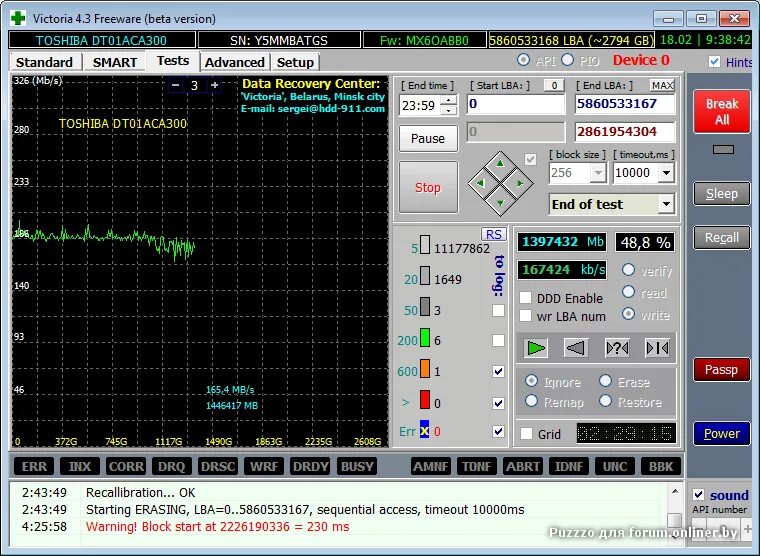Click the Passp button
Image resolution: width=760 pixels, height=556 pixels.
tap(722, 370)
